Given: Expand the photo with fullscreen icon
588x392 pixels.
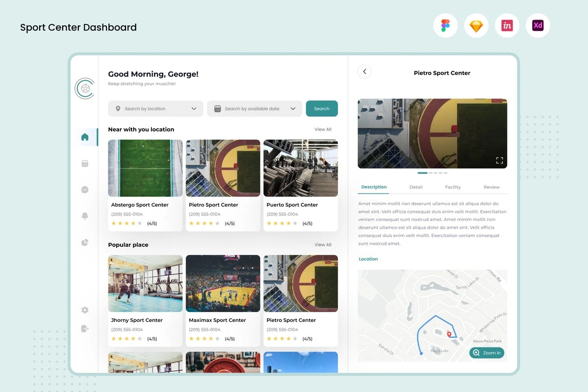Looking at the screenshot, I should pos(499,160).
